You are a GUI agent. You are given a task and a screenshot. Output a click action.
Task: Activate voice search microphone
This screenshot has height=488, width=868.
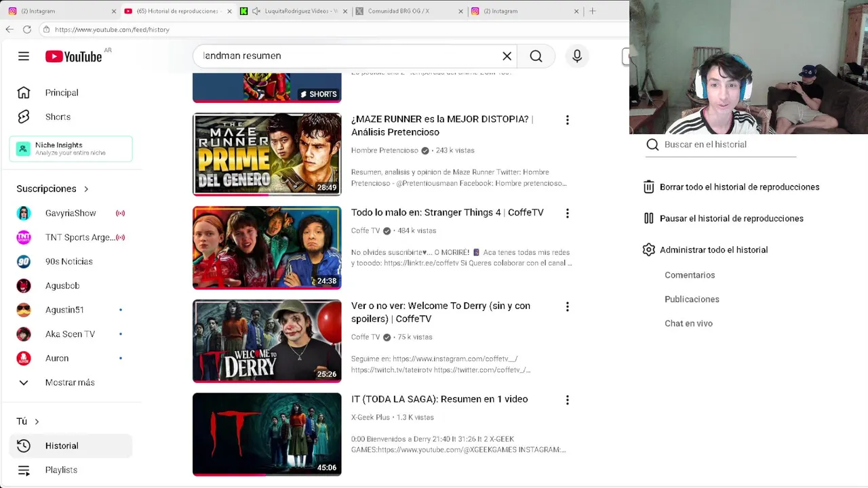coord(577,56)
